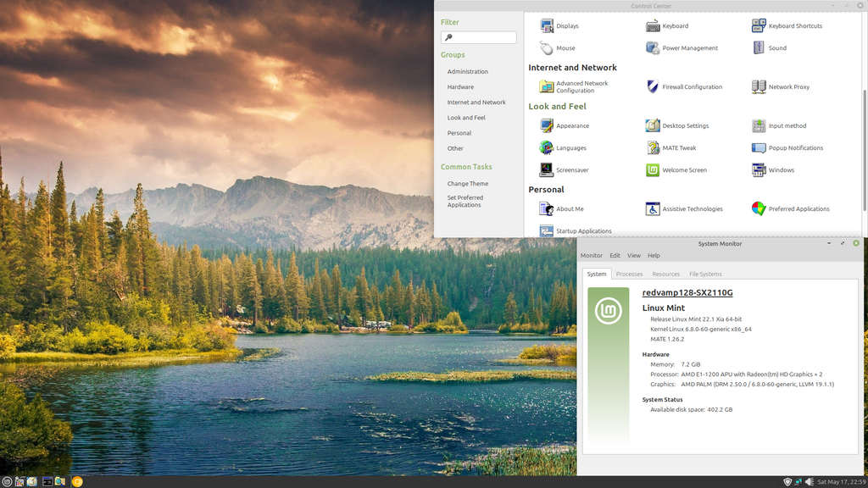Open the Monitor menu in System Monitor
Viewport: 868px width, 488px height.
pos(591,256)
